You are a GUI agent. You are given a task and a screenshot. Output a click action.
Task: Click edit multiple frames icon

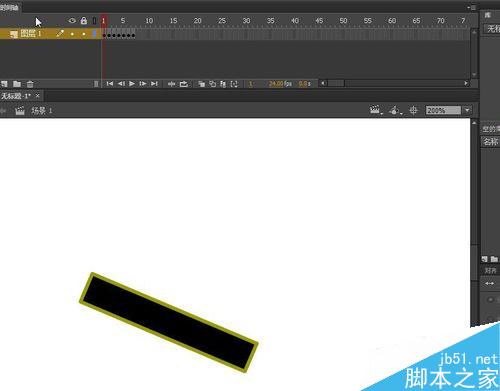click(x=223, y=84)
